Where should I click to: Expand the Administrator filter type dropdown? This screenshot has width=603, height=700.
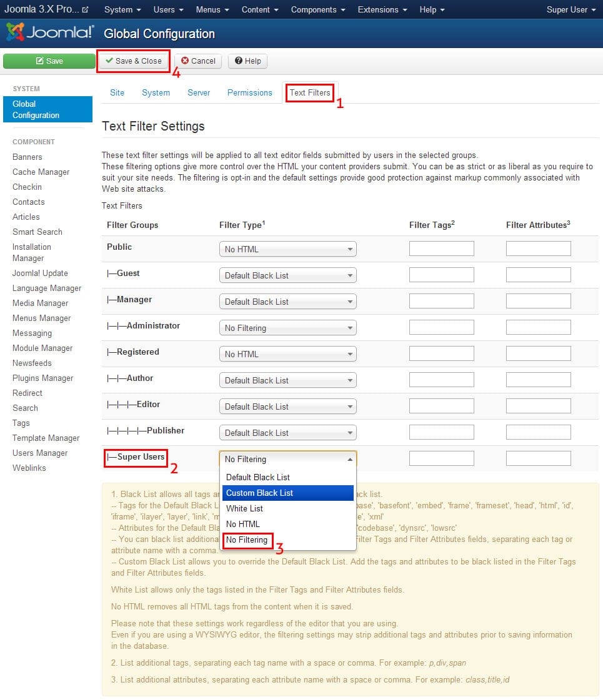point(287,328)
